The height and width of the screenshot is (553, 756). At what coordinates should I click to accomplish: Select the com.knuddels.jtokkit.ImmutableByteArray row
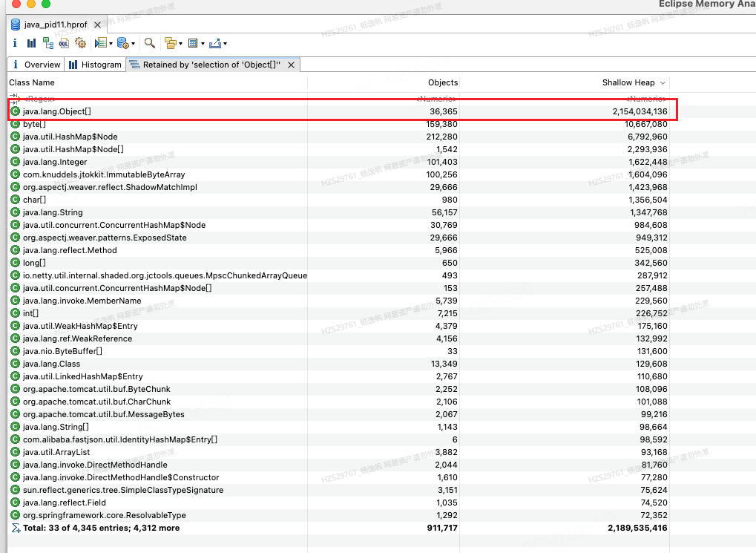338,174
